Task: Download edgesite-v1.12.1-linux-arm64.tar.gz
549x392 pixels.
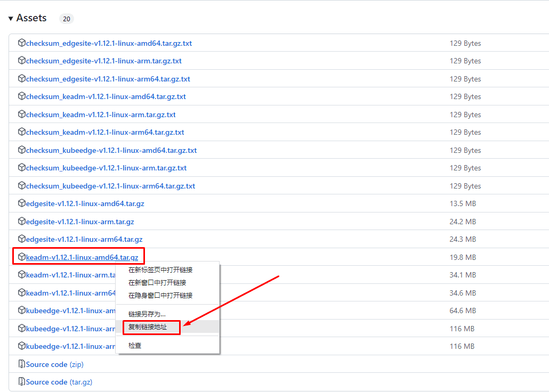Action: (x=84, y=239)
